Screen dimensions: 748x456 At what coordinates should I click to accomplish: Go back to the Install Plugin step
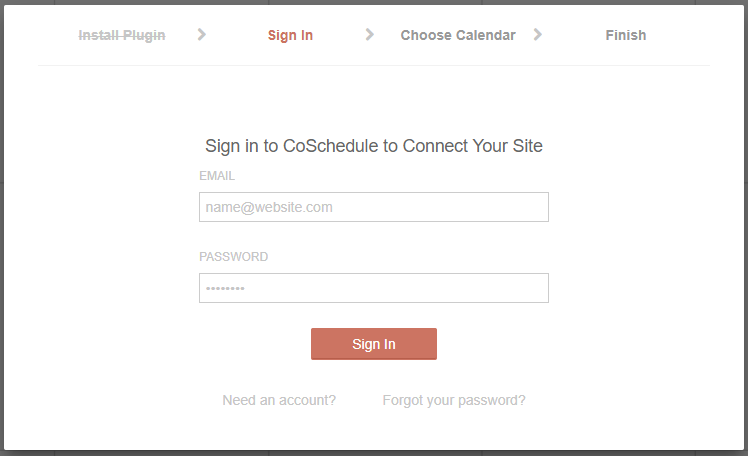click(122, 35)
